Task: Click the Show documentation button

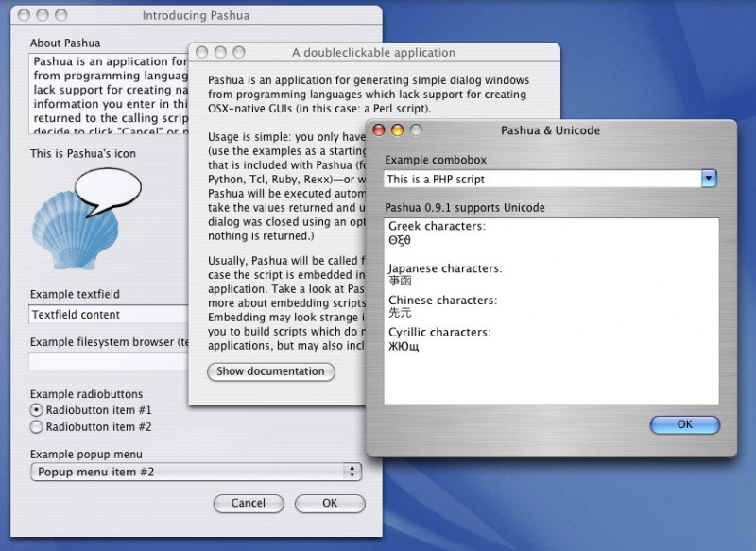Action: click(271, 371)
